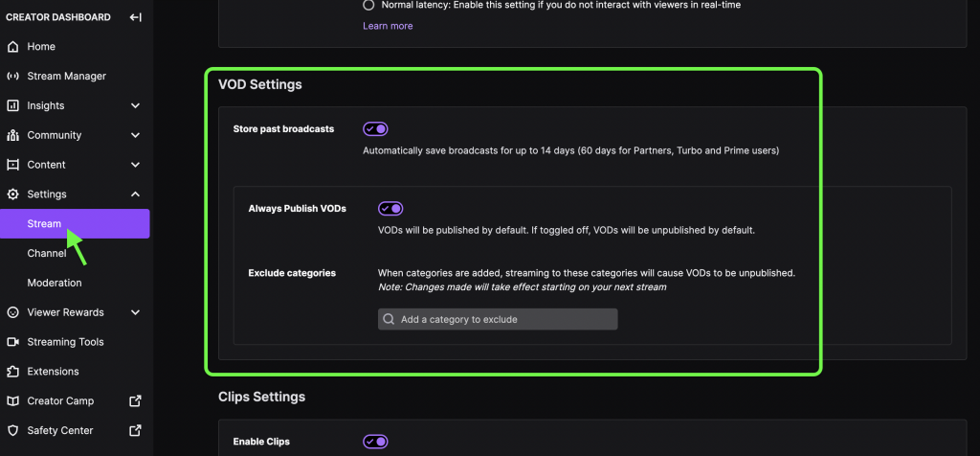Click the Streaming Tools camera icon
This screenshot has height=456, width=980.
tap(12, 342)
